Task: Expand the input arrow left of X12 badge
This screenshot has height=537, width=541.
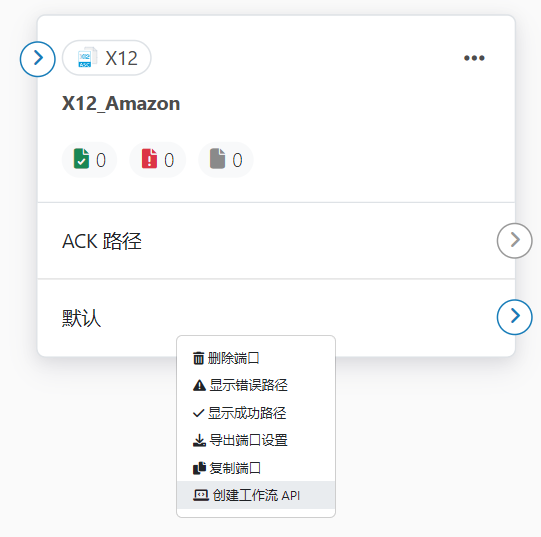Action: pos(38,59)
